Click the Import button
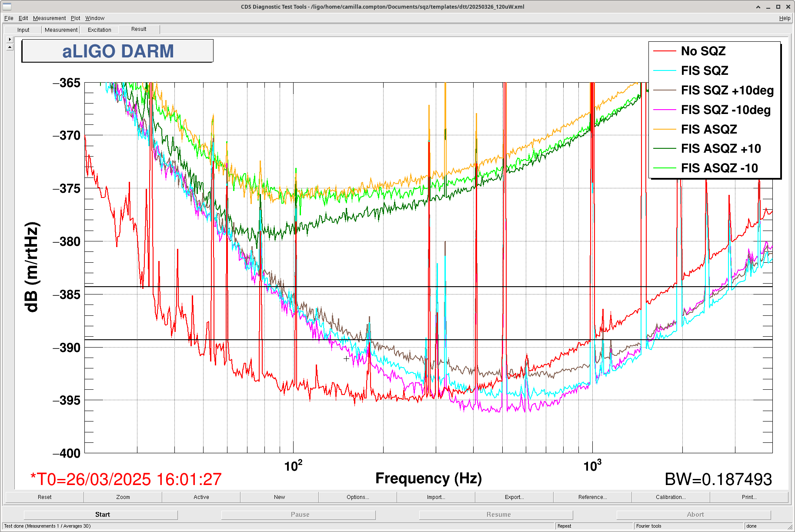This screenshot has width=795, height=532. pos(436,497)
